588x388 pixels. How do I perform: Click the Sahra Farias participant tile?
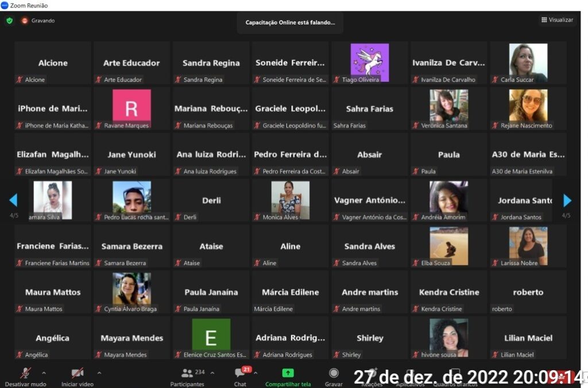click(369, 109)
